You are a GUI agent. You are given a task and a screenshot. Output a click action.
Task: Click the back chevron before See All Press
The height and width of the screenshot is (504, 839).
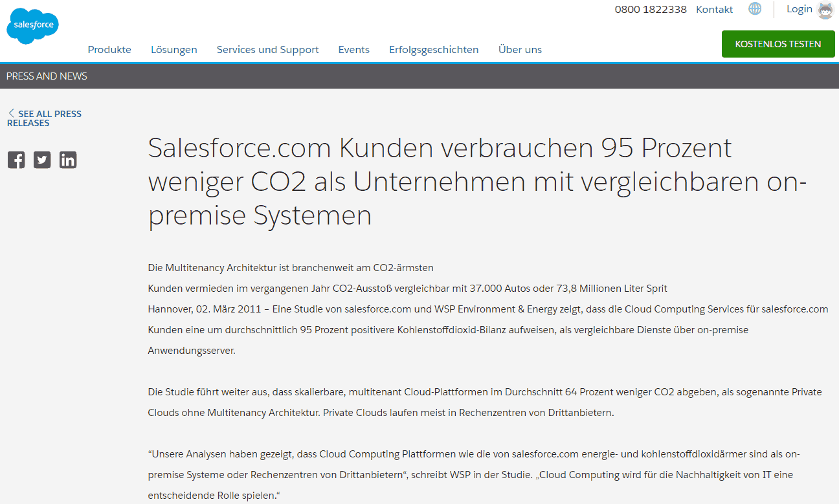(11, 113)
